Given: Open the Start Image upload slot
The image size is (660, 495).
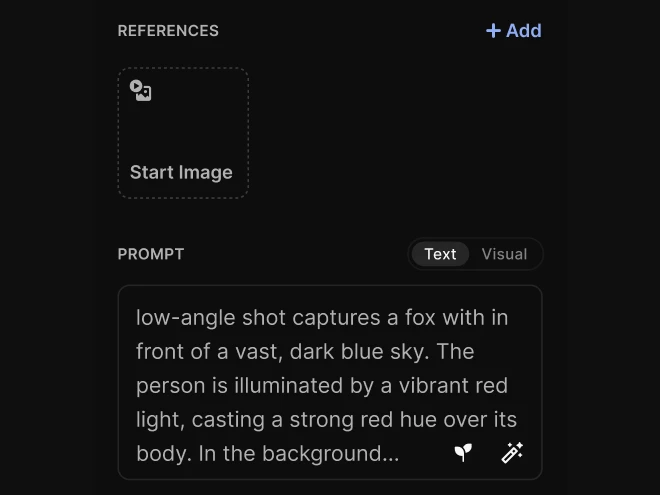Looking at the screenshot, I should tap(183, 133).
